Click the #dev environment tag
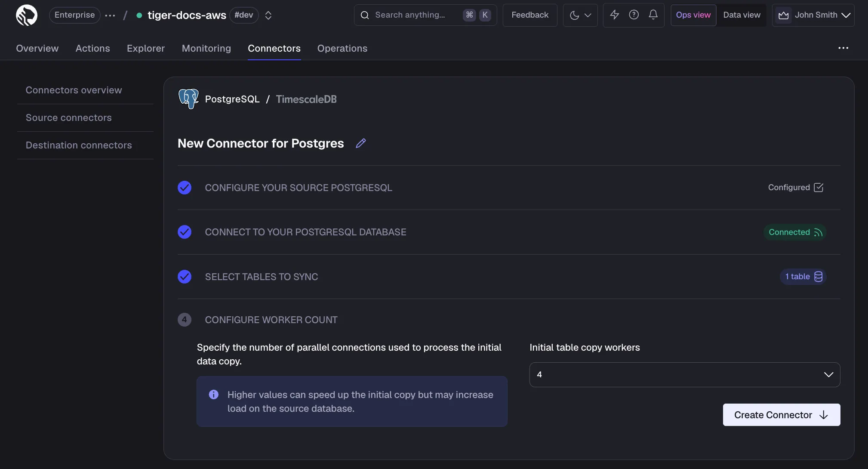Image resolution: width=868 pixels, height=469 pixels. point(244,15)
